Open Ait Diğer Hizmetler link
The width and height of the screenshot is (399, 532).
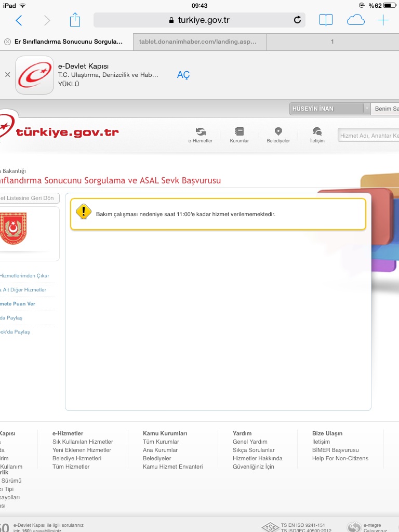pos(23,290)
